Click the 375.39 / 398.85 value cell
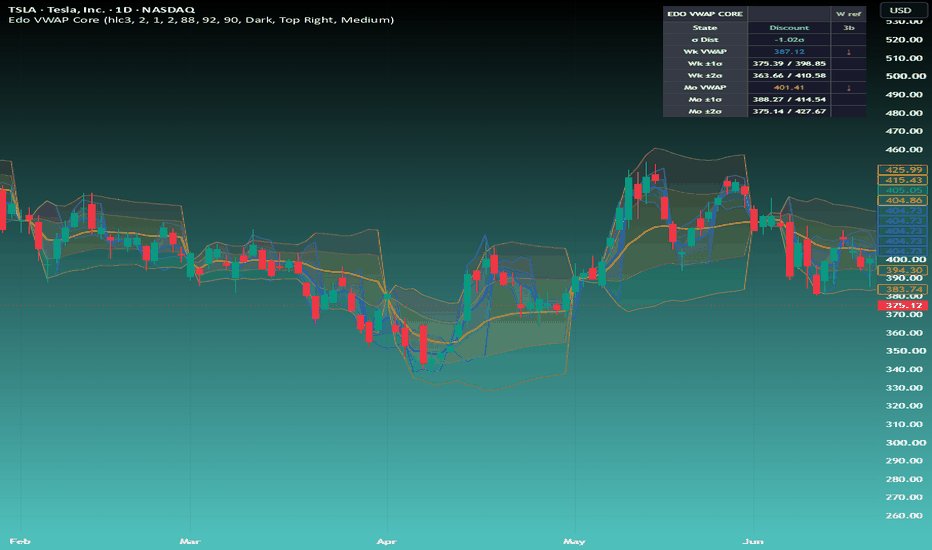The height and width of the screenshot is (550, 932). [x=789, y=63]
